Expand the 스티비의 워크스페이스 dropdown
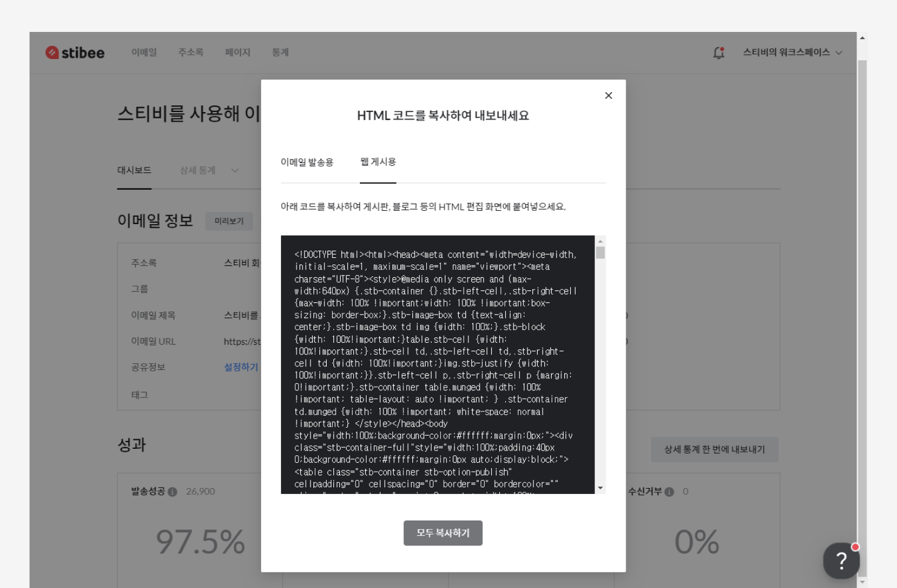Screen dimensions: 897x588 [792, 52]
